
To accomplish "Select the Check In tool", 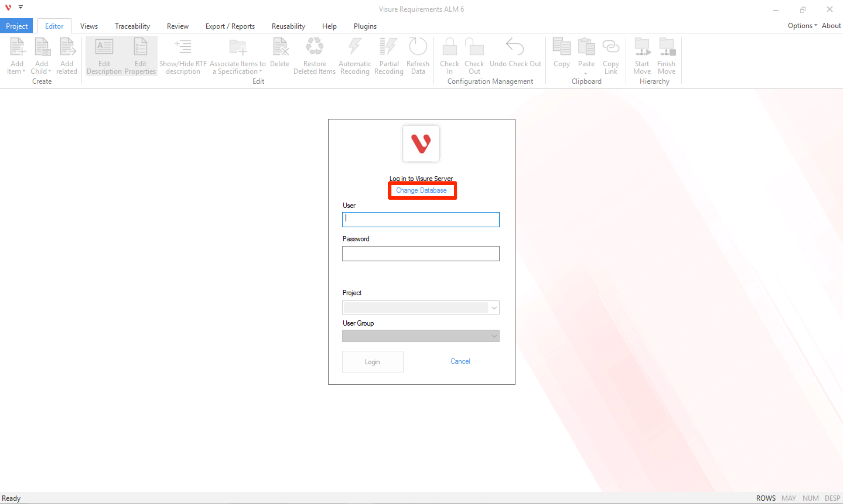I will pos(449,56).
